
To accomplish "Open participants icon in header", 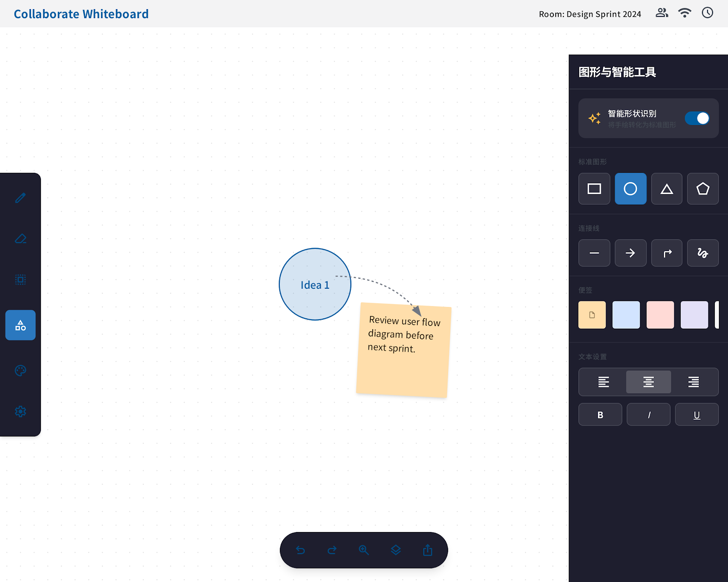I will (662, 13).
